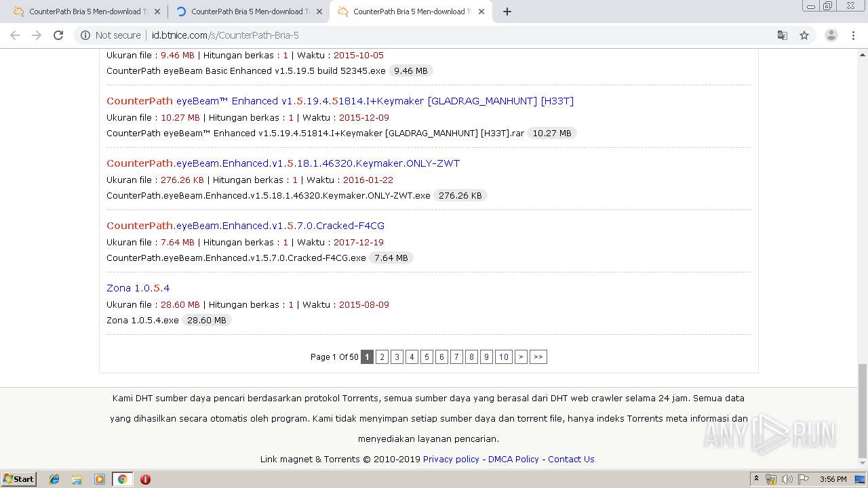Go forward to next page
Image resolution: width=868 pixels, height=488 pixels.
(x=37, y=35)
